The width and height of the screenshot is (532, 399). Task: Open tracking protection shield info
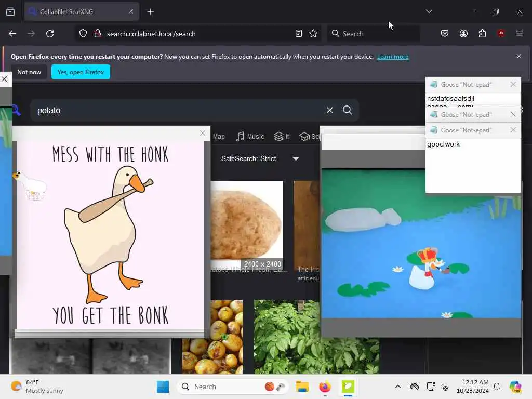coord(83,34)
